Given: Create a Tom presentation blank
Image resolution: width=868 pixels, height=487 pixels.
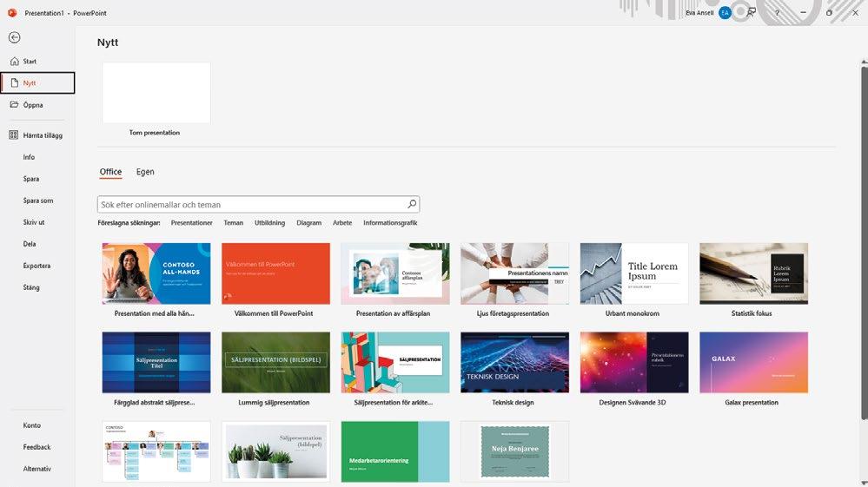Looking at the screenshot, I should click(156, 93).
